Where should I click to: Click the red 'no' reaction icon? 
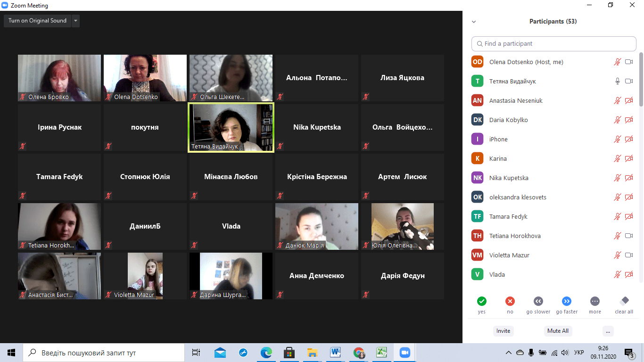pos(510,301)
